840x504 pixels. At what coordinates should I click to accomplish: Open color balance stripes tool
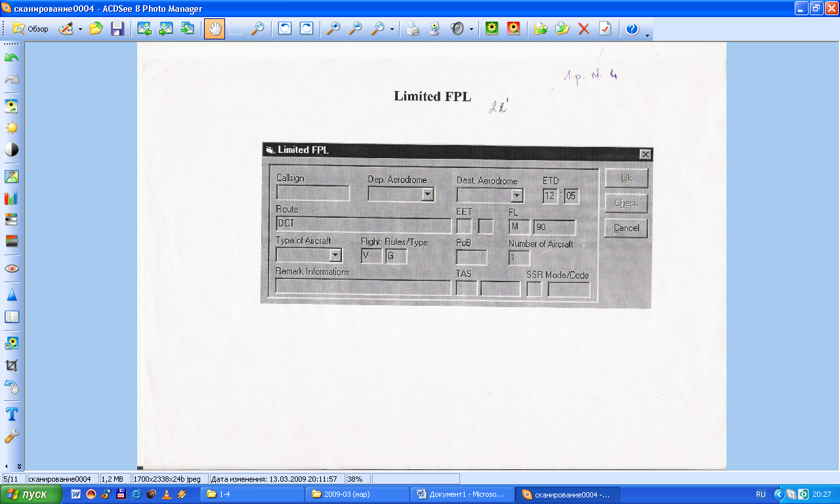[12, 220]
